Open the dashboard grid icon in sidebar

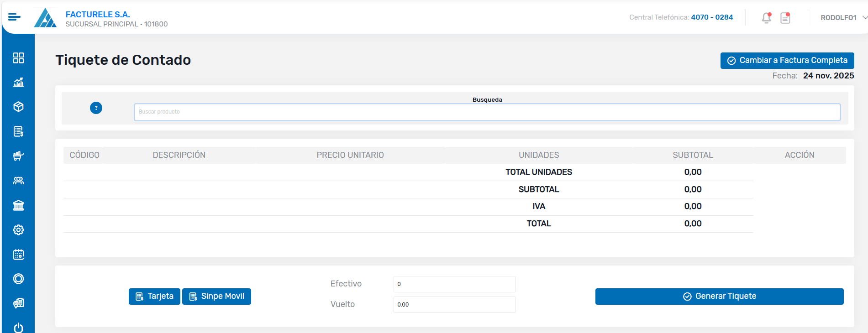[18, 58]
